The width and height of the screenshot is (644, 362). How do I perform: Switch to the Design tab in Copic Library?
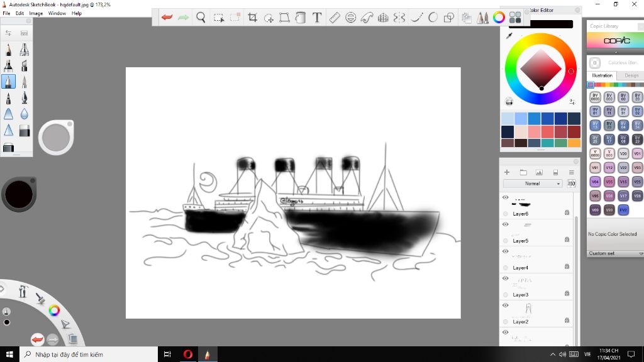(x=631, y=75)
